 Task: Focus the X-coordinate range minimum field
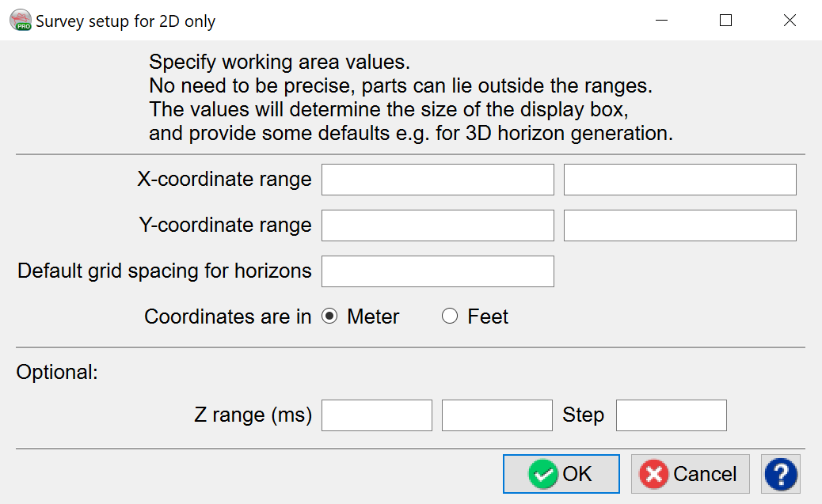437,180
